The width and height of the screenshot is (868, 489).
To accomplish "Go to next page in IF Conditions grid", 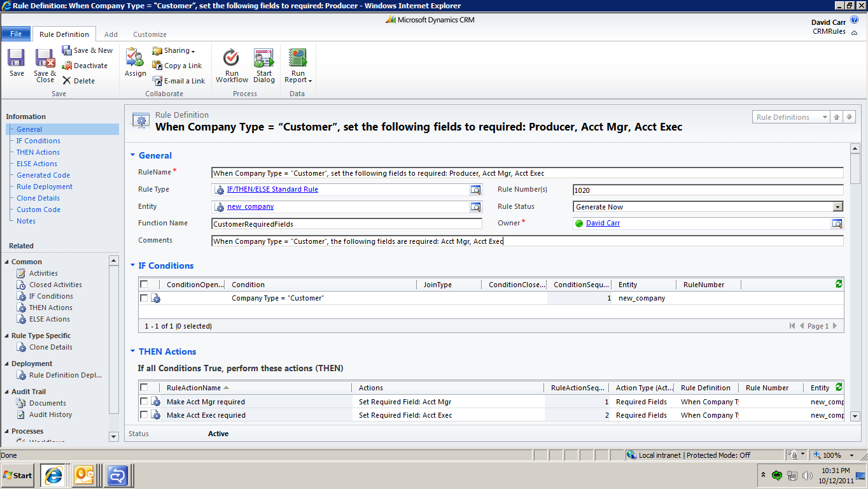I will (835, 326).
